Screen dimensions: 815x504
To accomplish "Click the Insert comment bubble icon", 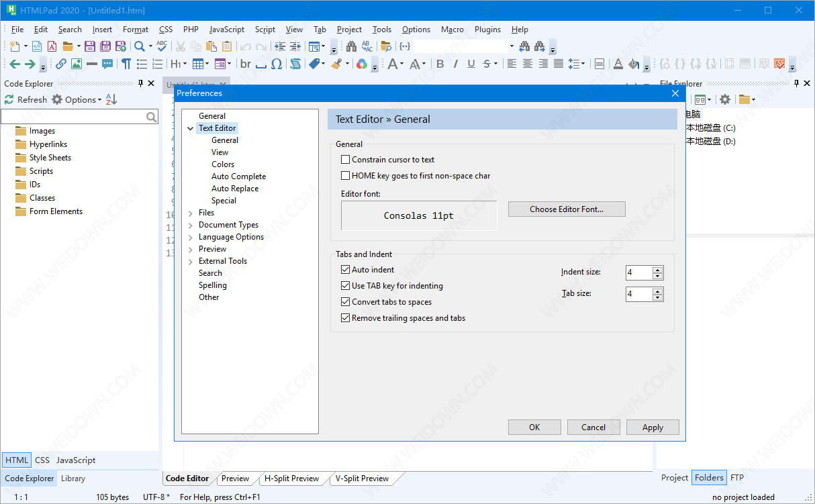I will tap(107, 64).
